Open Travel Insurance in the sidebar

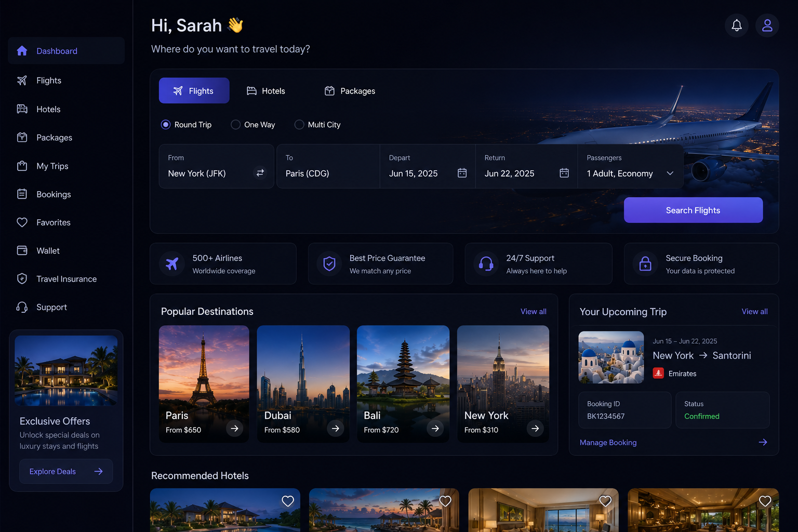pyautogui.click(x=66, y=279)
